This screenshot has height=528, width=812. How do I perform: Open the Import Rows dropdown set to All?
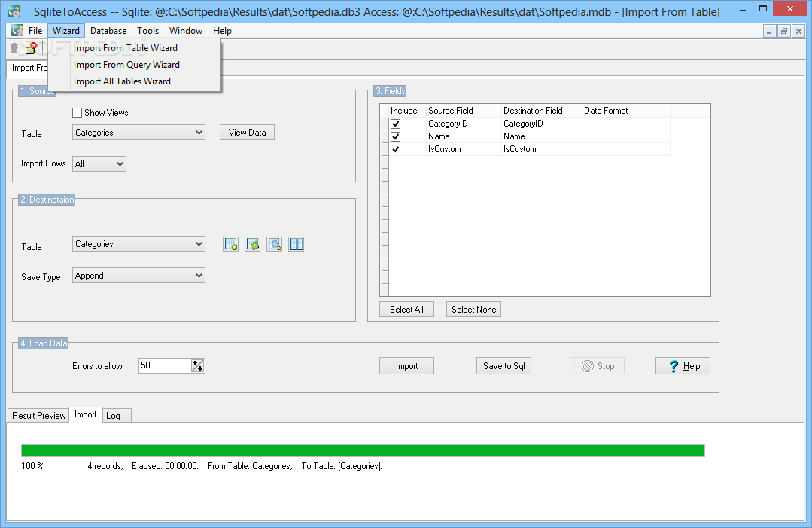[x=99, y=163]
